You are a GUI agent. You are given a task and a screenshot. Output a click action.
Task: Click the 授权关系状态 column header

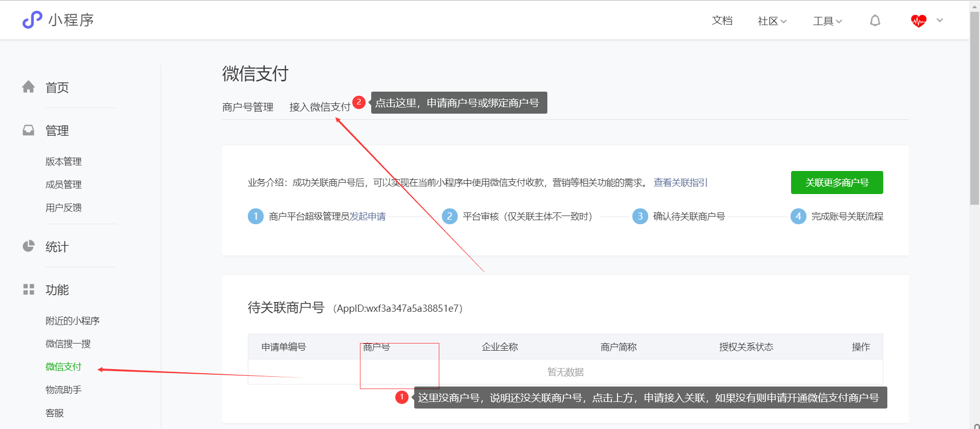tap(746, 347)
